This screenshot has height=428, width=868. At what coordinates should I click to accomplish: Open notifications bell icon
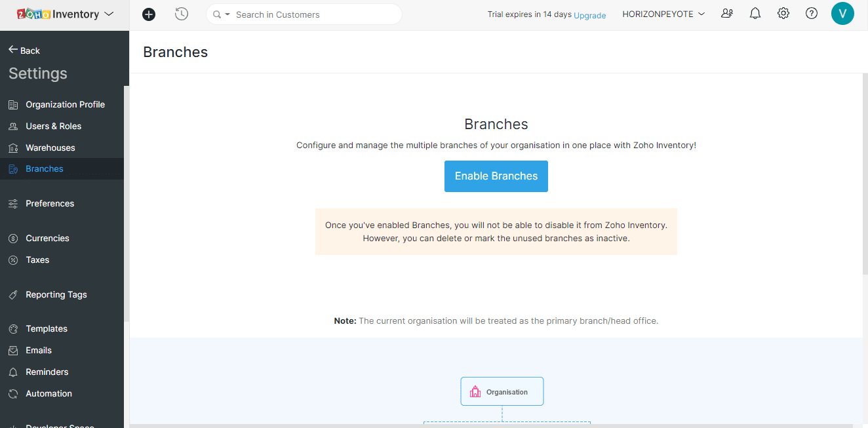[x=755, y=14]
